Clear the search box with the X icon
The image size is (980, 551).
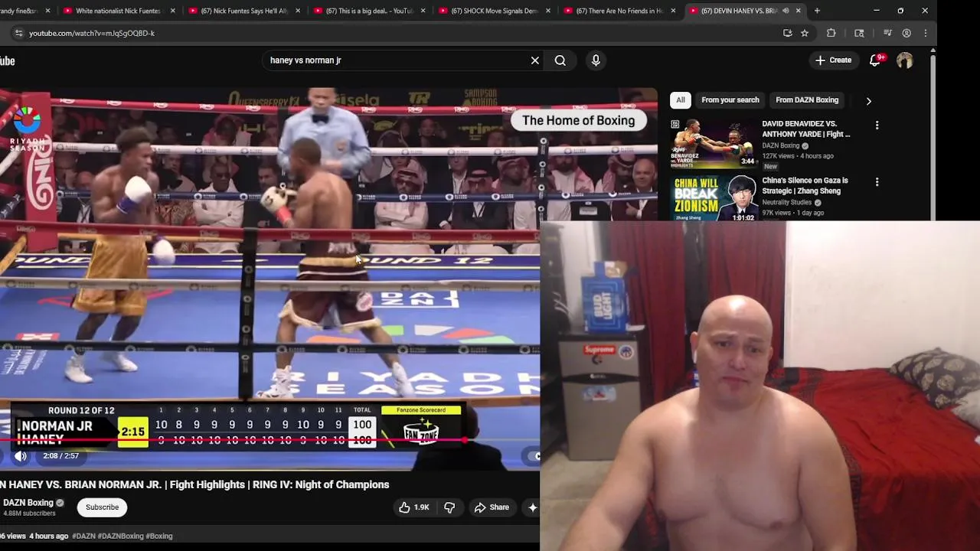click(x=535, y=60)
